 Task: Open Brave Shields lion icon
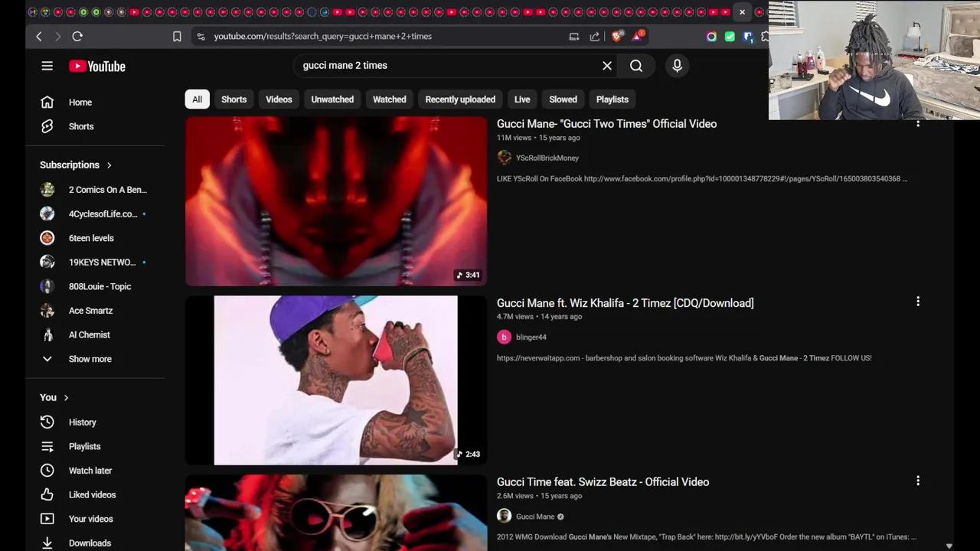point(618,35)
